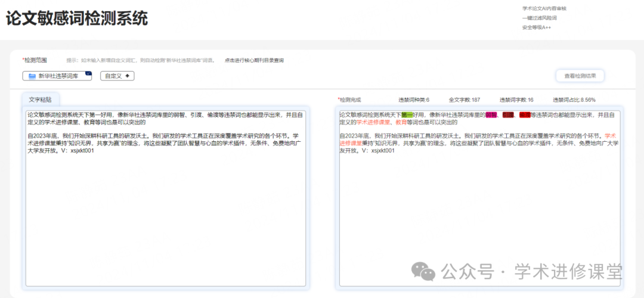Click 违禁词种类:6 statistic
Viewport: 644px width, 298px height.
(x=414, y=100)
